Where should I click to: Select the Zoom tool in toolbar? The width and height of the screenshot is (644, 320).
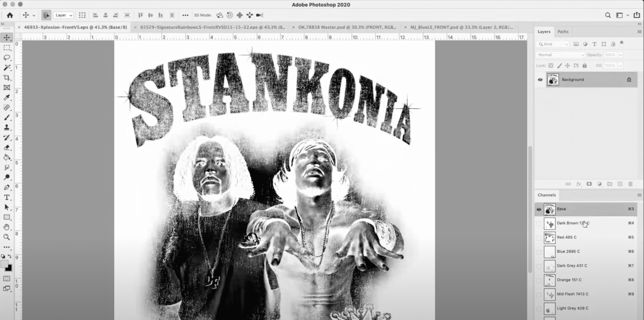(7, 237)
